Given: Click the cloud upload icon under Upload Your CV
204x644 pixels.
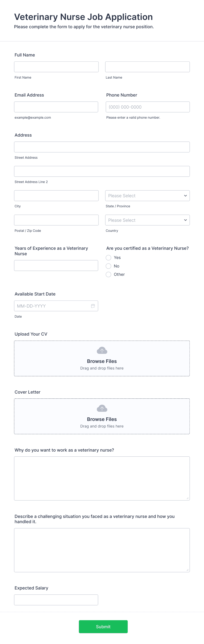Looking at the screenshot, I should click(x=102, y=350).
